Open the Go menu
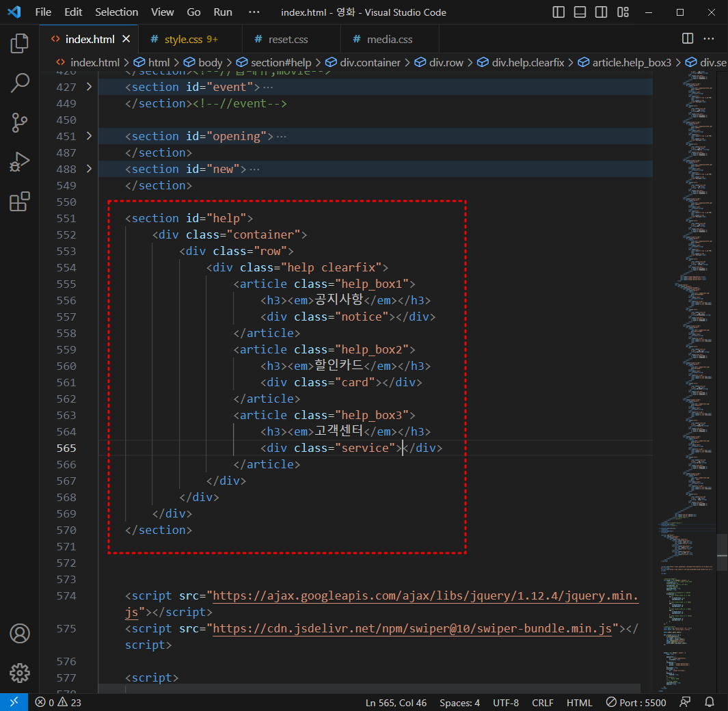728x711 pixels. pos(193,12)
